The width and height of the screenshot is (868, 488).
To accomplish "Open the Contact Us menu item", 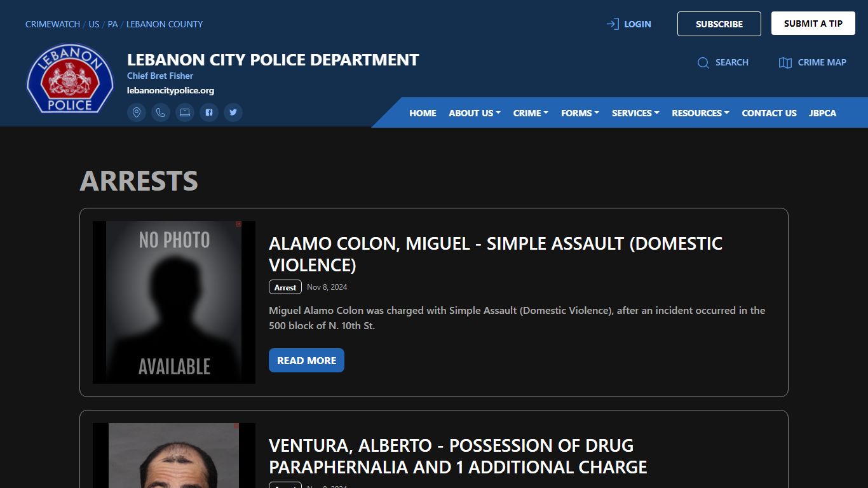I will pos(769,113).
